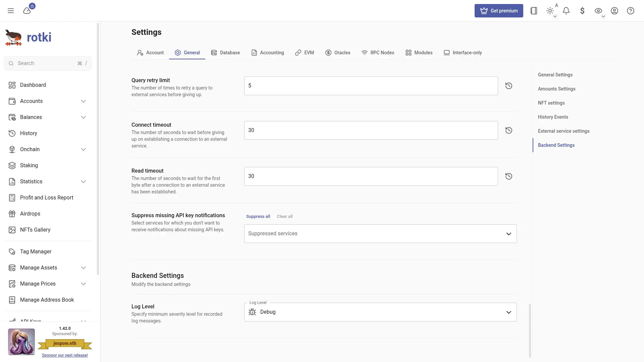Open the History section in the sidebar
The height and width of the screenshot is (362, 644).
[29, 133]
